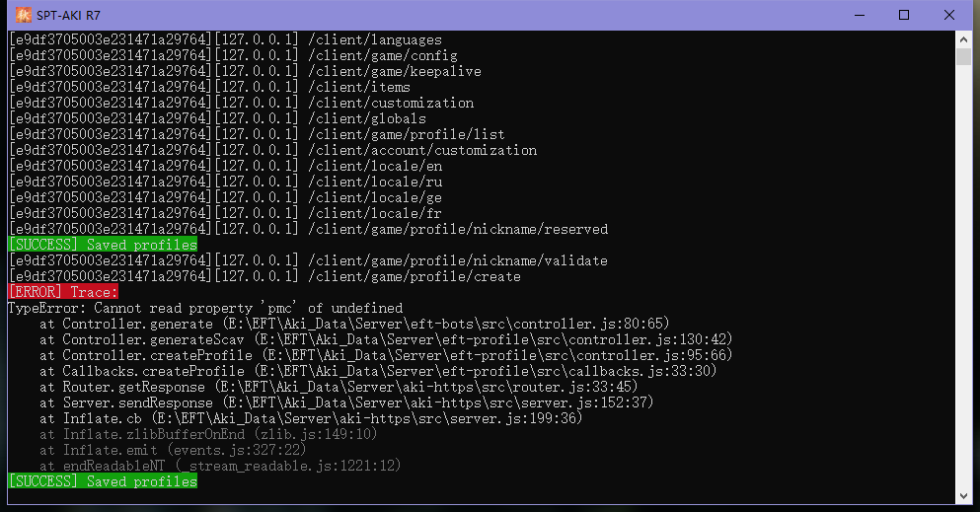The height and width of the screenshot is (512, 980).
Task: Click the TypeError Cannot read property line
Action: coord(205,308)
